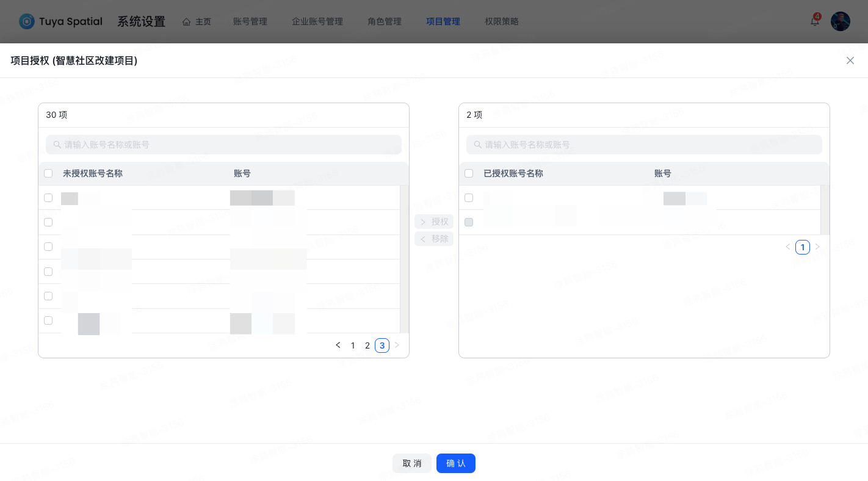Click unauthorized list vertical scrollbar

404,259
